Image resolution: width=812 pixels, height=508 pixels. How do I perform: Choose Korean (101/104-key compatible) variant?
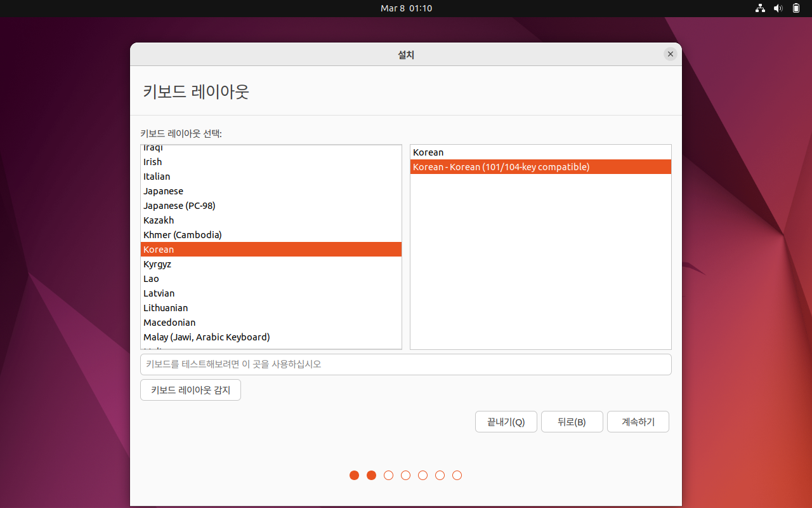pos(540,167)
